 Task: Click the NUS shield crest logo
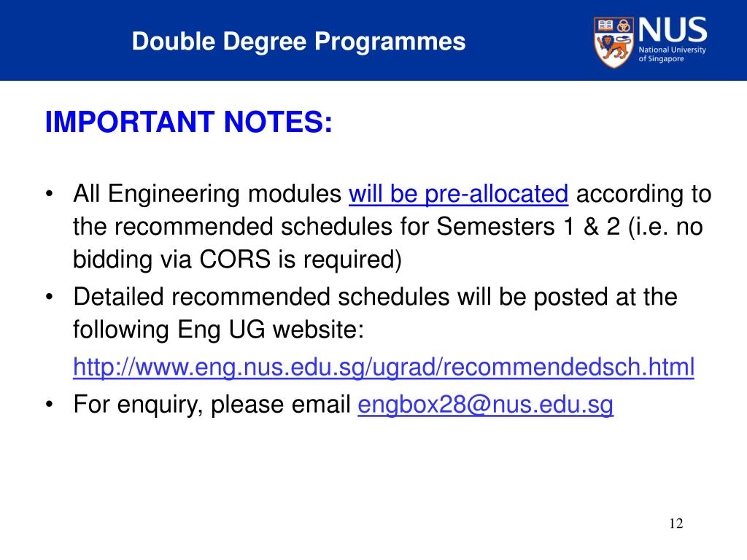(x=614, y=42)
